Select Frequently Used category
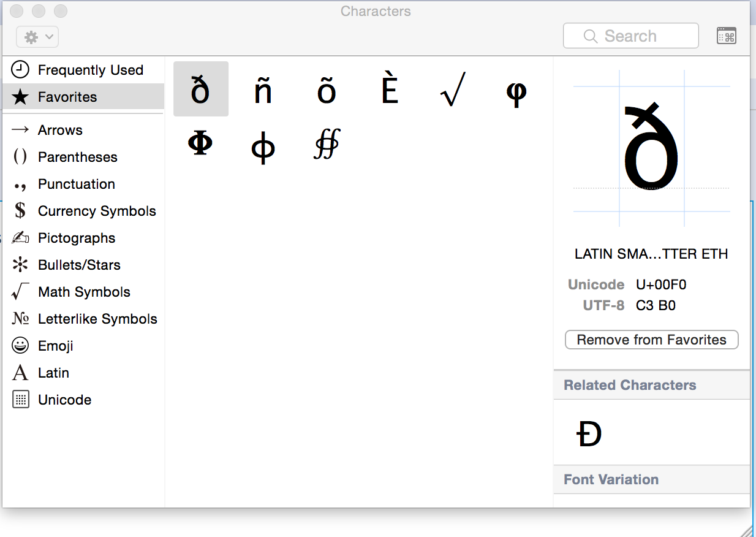The width and height of the screenshot is (756, 537). 83,70
